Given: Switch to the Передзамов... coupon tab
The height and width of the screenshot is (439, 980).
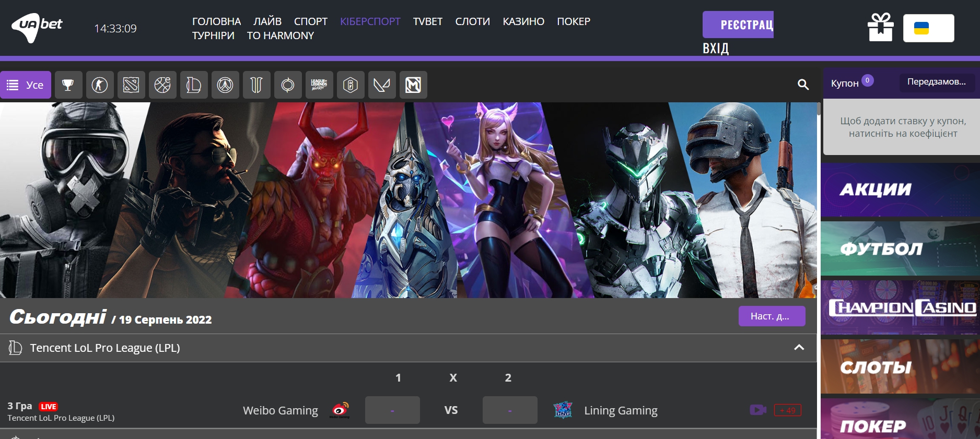Looking at the screenshot, I should tap(936, 82).
